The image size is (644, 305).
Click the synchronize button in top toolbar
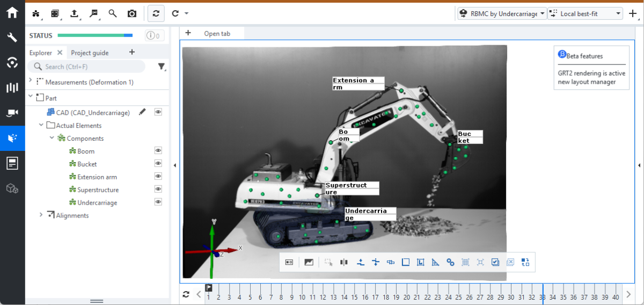pyautogui.click(x=156, y=13)
